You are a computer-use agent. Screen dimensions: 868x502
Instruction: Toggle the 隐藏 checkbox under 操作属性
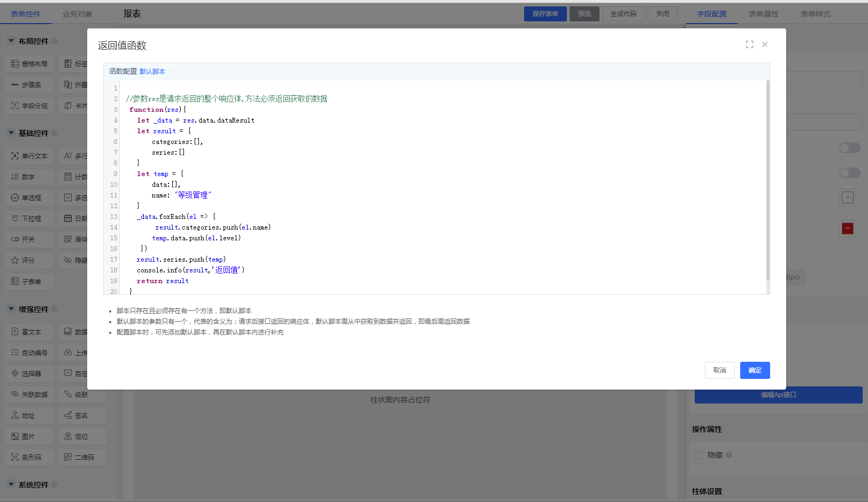coord(698,455)
